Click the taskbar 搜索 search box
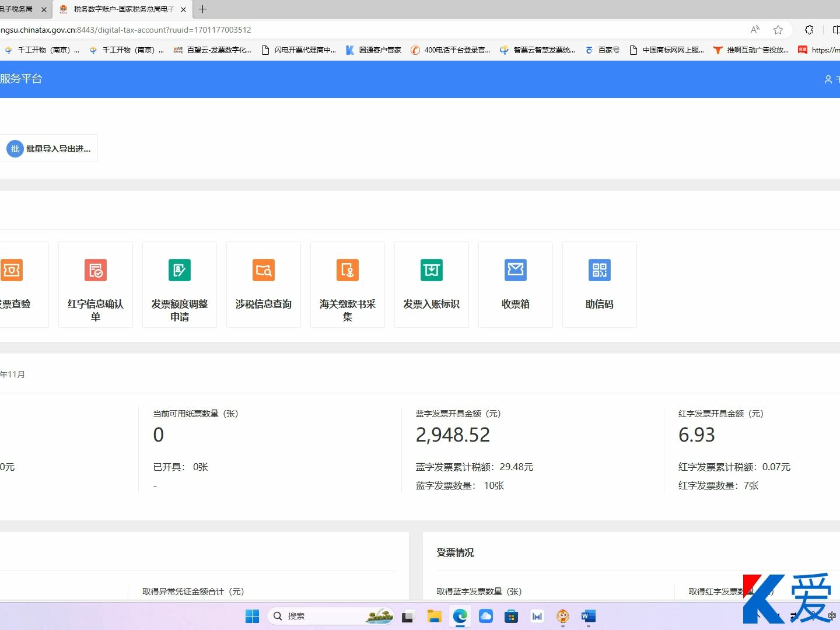The width and height of the screenshot is (840, 630). (x=331, y=616)
